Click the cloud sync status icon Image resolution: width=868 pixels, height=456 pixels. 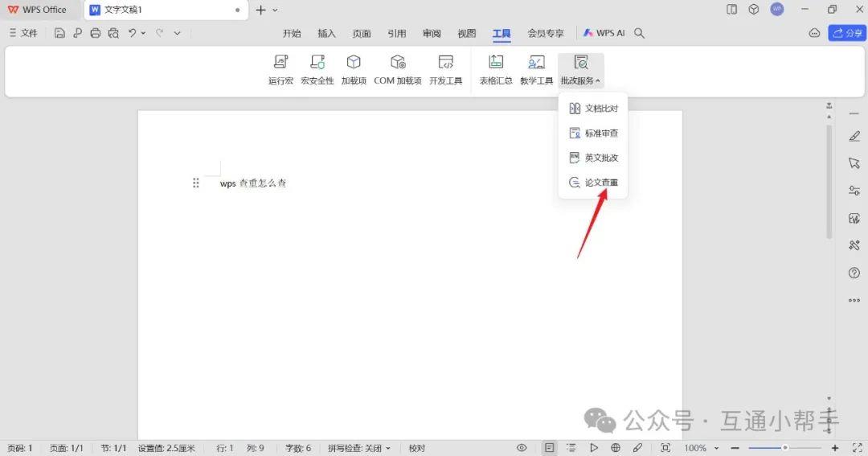tap(814, 33)
